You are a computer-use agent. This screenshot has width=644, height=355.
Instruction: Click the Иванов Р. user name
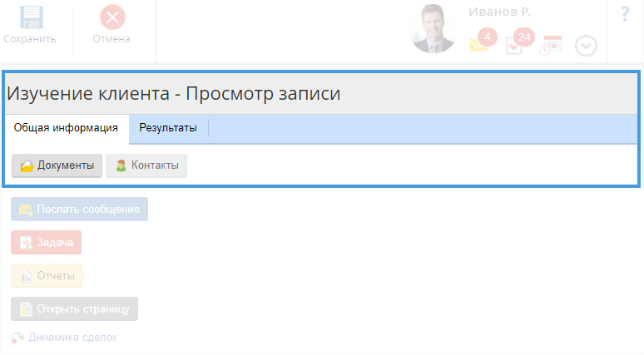[499, 12]
